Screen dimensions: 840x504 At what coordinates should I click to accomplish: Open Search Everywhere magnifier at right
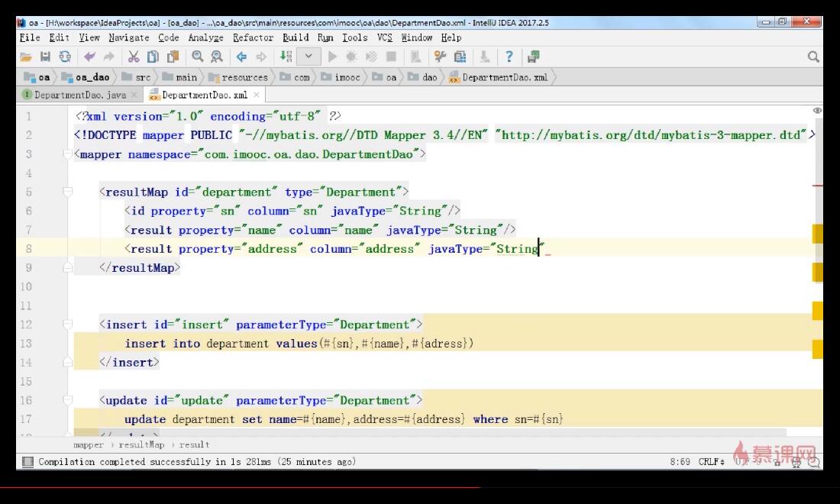click(x=813, y=57)
